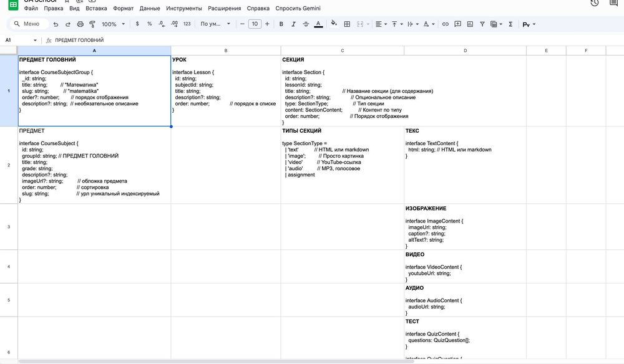Select the Paint format roller icon

click(92, 24)
